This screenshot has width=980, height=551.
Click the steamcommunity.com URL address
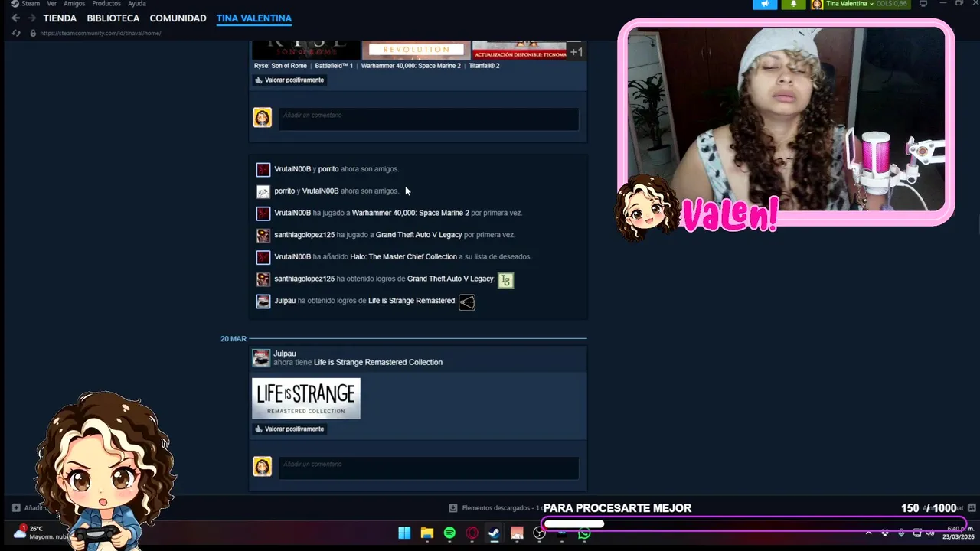coord(100,34)
